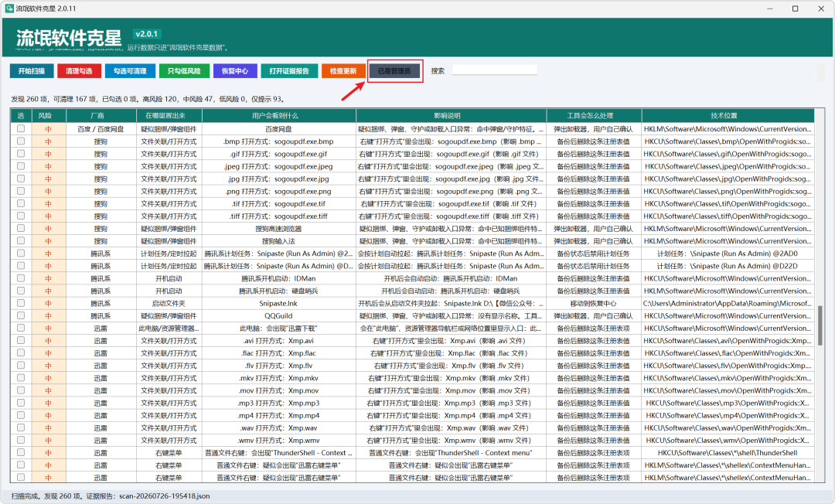Click the 流氓软件克星 header title
The width and height of the screenshot is (835, 504).
70,39
